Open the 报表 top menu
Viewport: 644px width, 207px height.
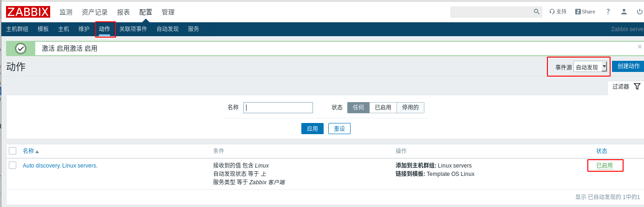pyautogui.click(x=124, y=12)
